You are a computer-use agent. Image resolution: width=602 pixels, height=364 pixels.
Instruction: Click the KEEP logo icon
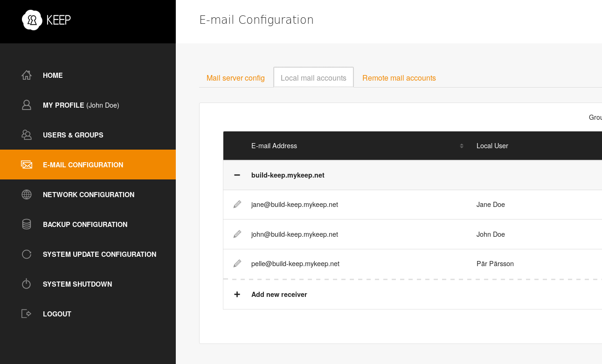click(32, 20)
